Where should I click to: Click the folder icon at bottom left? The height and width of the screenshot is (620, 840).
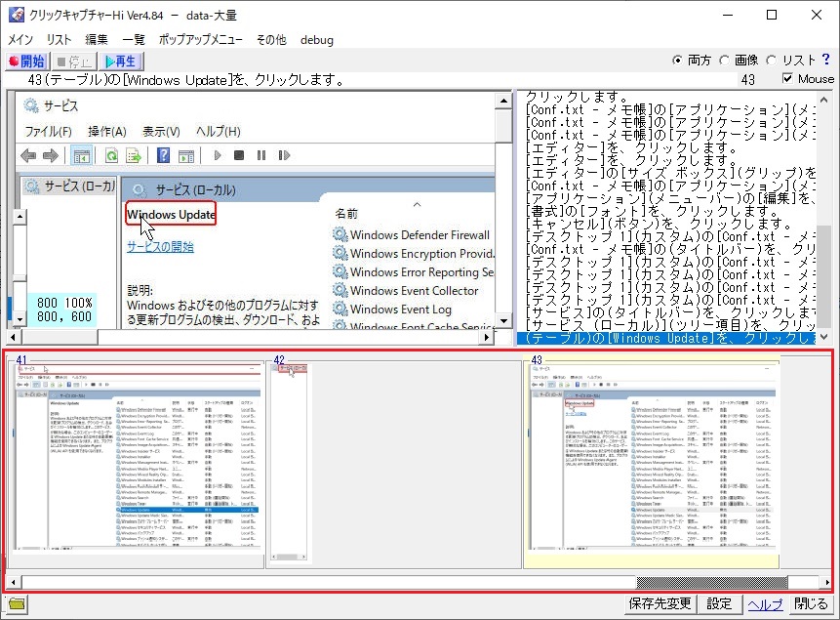17,604
